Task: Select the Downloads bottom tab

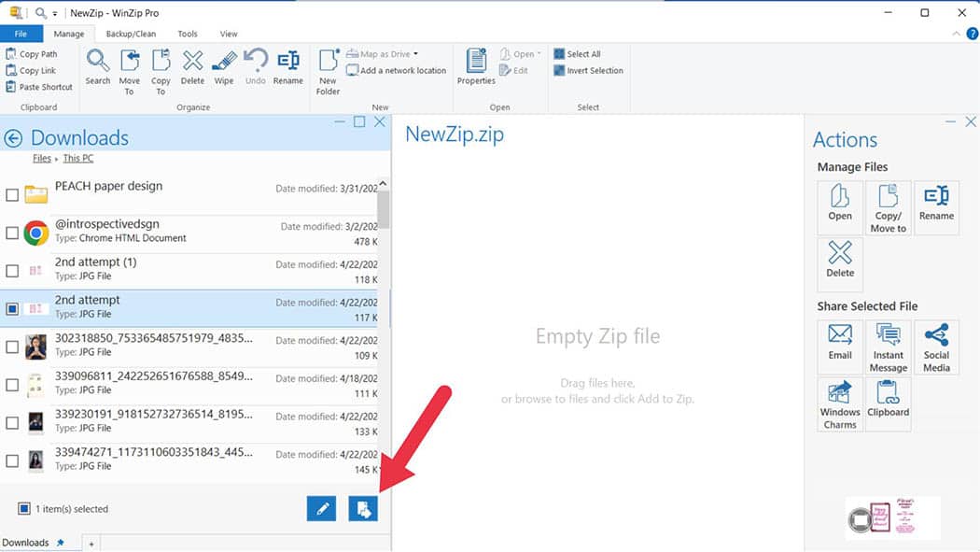Action: 33,543
